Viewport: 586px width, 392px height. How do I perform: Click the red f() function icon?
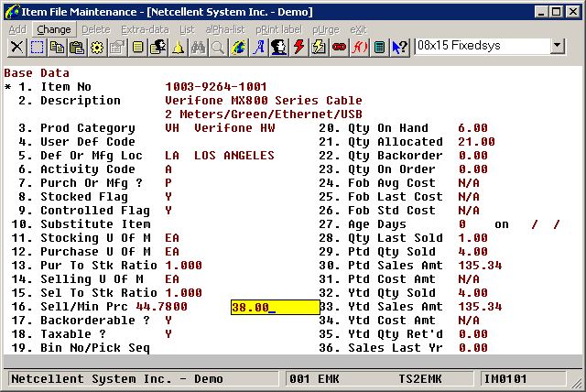pos(360,48)
